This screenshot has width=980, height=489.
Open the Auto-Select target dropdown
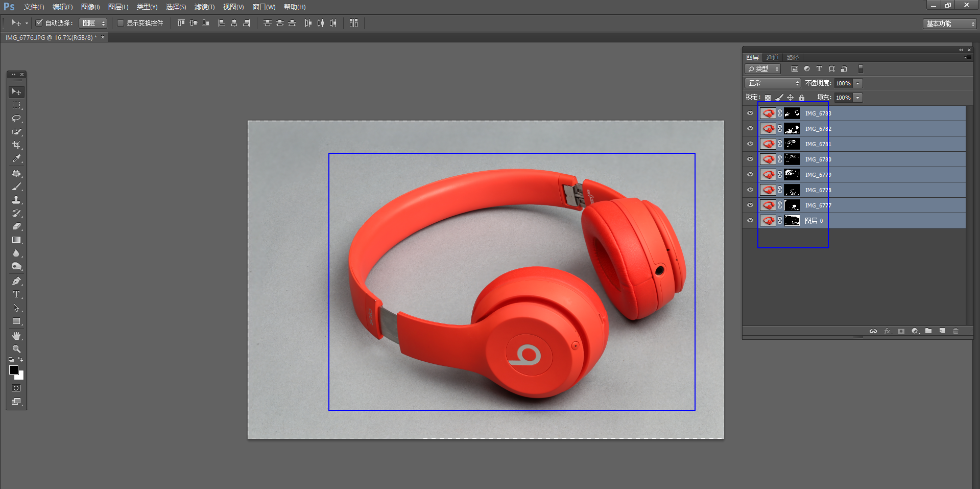coord(93,23)
